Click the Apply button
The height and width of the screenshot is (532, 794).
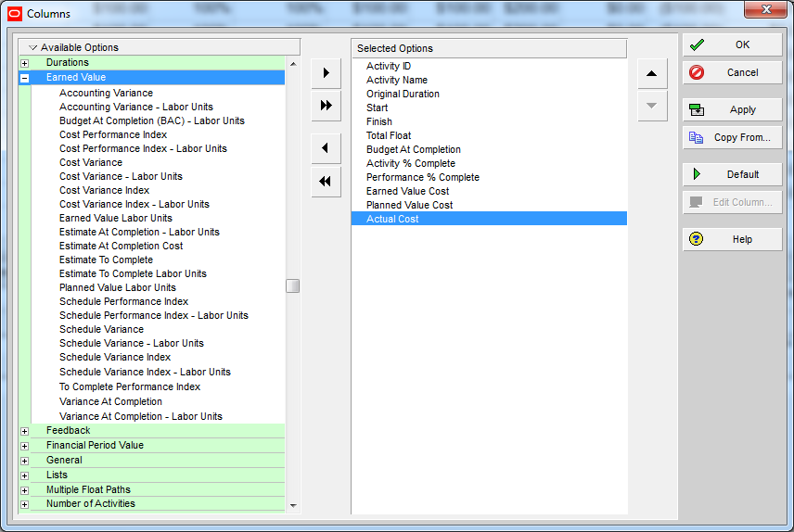pos(732,109)
